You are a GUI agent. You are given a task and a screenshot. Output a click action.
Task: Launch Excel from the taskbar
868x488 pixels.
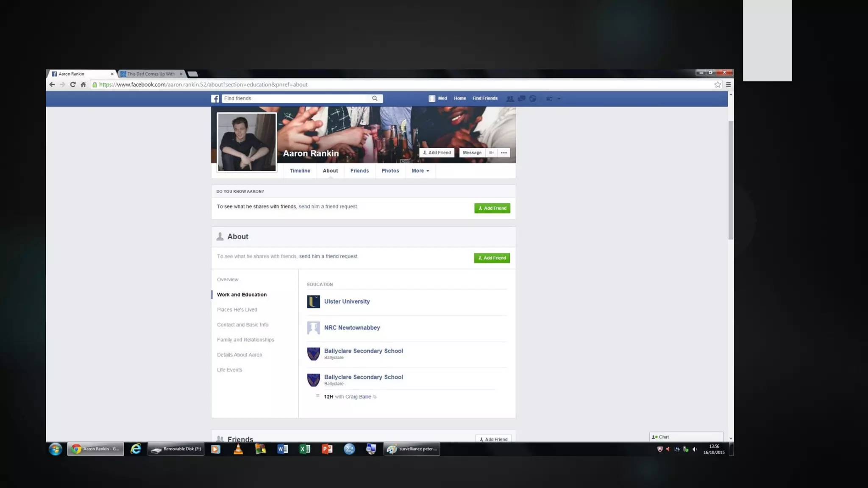(x=305, y=449)
